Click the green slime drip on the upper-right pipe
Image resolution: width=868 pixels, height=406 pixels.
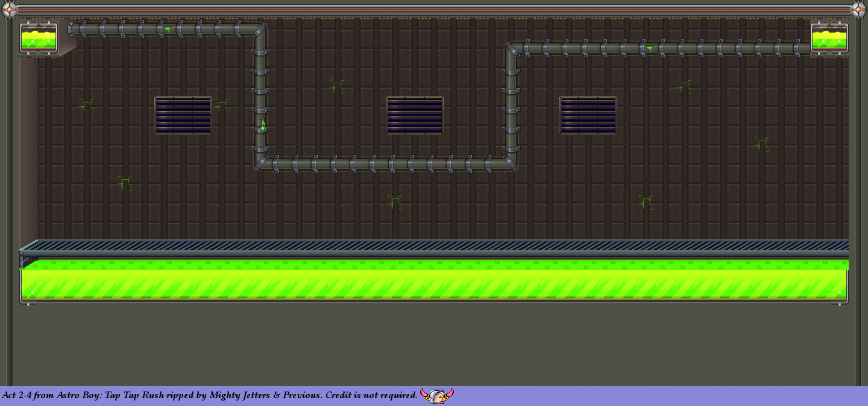pos(650,48)
